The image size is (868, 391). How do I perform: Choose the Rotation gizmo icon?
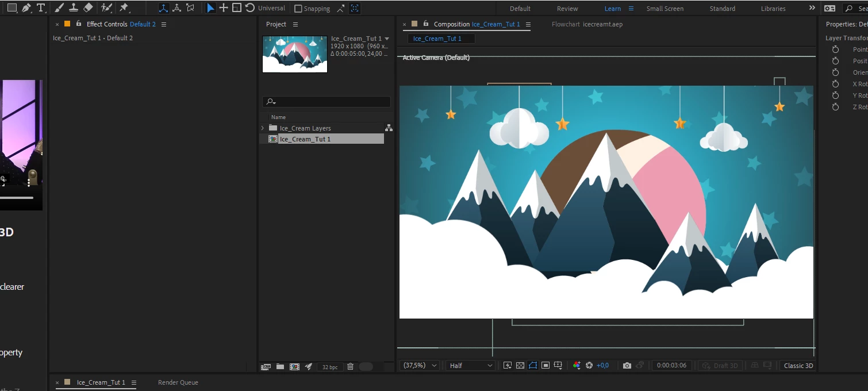coord(249,8)
